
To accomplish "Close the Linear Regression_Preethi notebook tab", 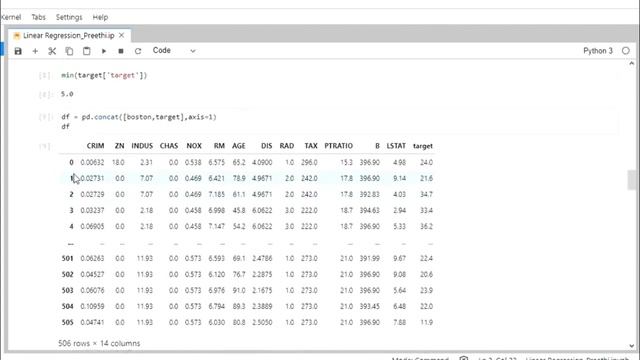I will 122,36.
